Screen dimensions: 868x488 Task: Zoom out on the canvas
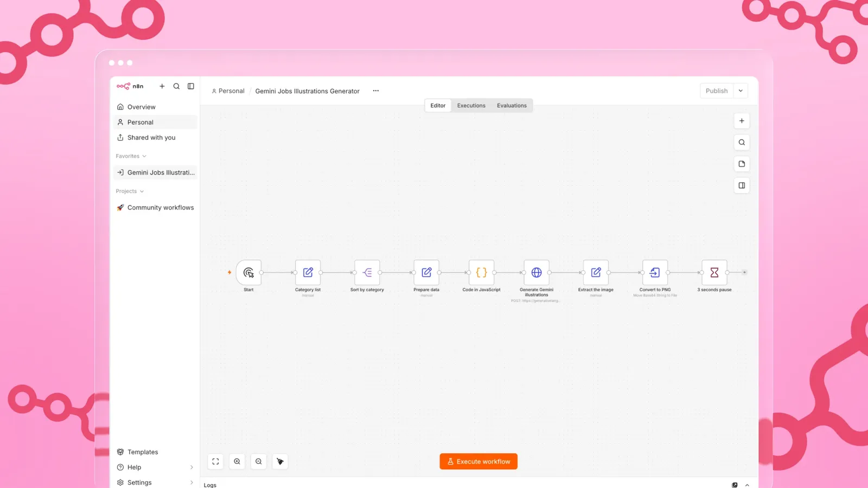pos(259,461)
